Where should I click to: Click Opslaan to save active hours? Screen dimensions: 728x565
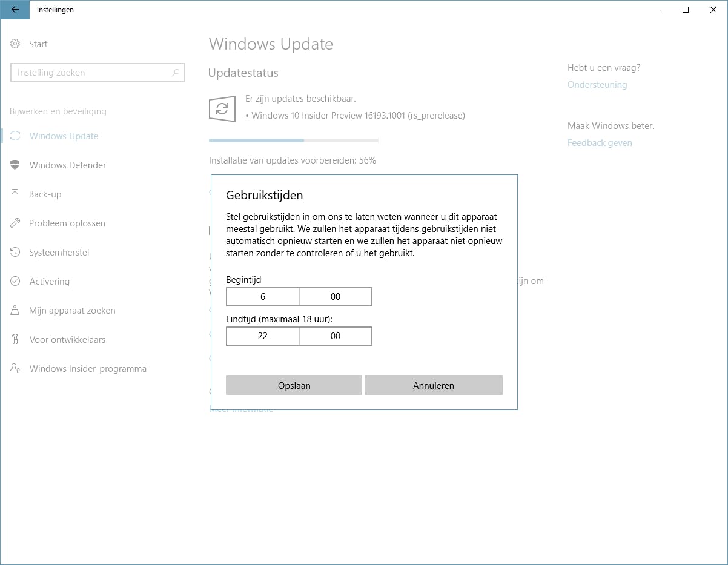coord(294,385)
